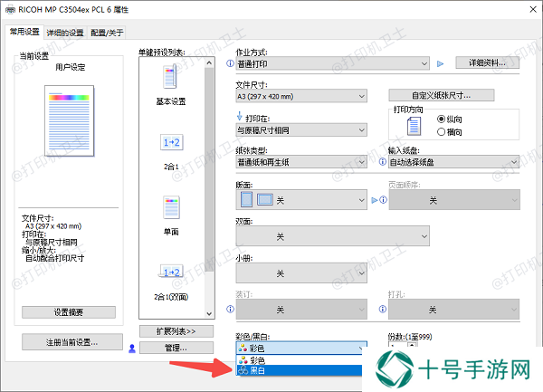Choose 彩色 option in dropdown list
543x392 pixels.
click(x=300, y=360)
